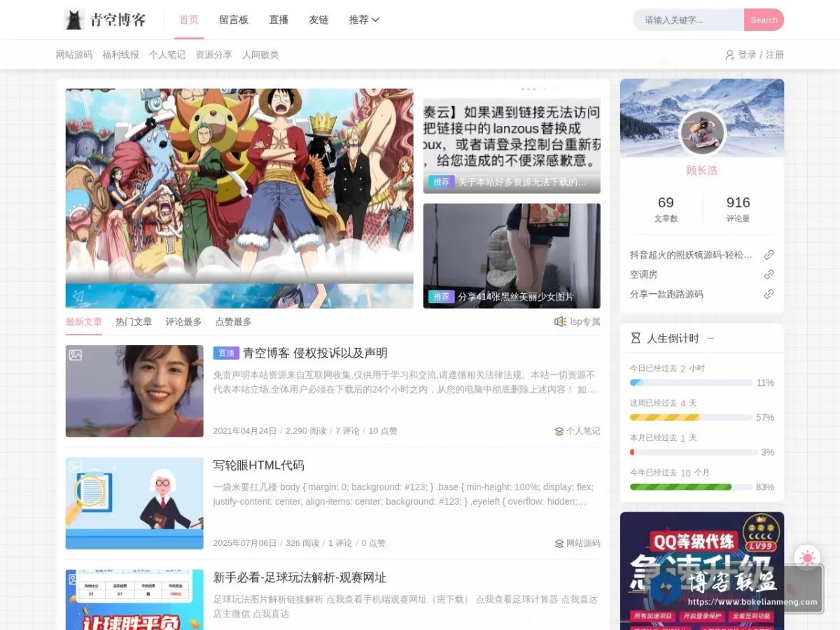Open the 空调房 sidebar link text
Image resolution: width=840 pixels, height=630 pixels.
(x=643, y=274)
